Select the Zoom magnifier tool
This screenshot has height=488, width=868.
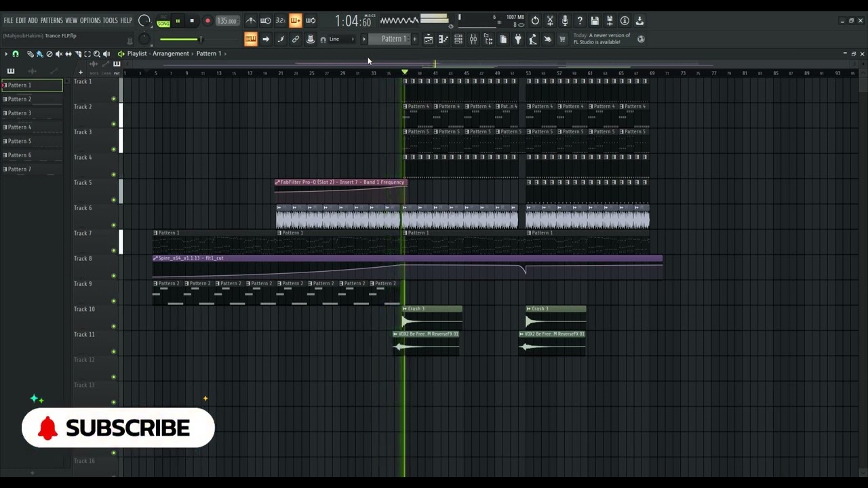point(97,54)
